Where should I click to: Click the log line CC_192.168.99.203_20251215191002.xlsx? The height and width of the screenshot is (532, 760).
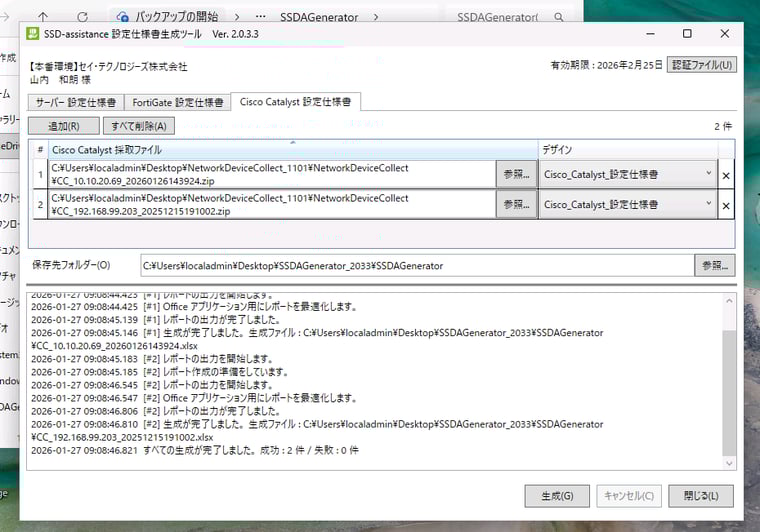pos(122,437)
